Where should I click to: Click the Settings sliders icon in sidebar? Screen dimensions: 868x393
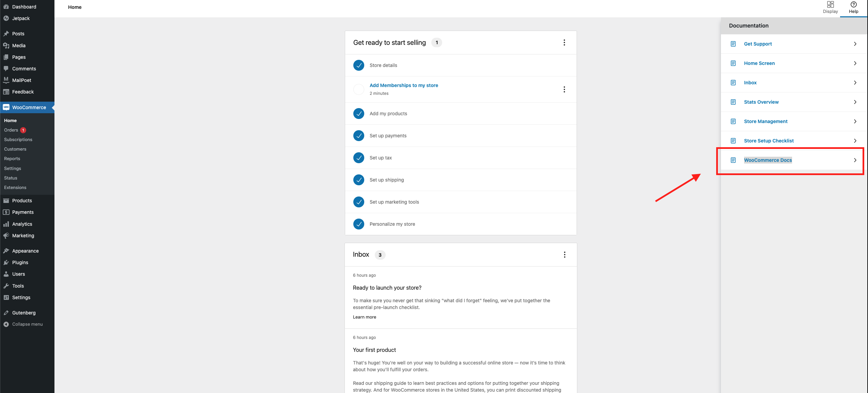pos(6,297)
